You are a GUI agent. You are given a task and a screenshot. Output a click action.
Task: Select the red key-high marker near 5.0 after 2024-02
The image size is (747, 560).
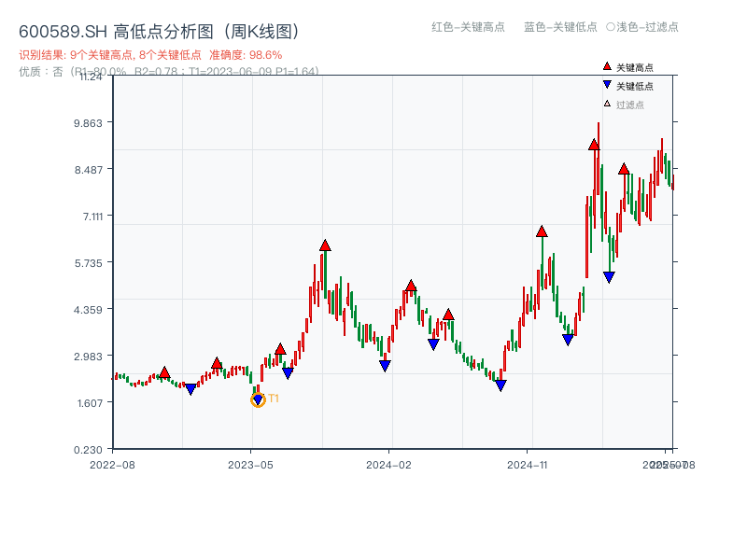[411, 286]
